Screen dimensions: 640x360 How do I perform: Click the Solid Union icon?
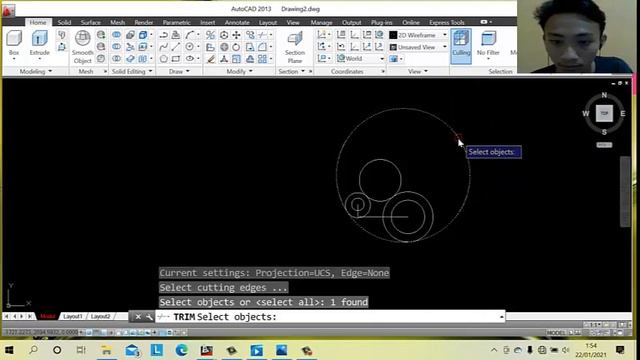pyautogui.click(x=116, y=35)
